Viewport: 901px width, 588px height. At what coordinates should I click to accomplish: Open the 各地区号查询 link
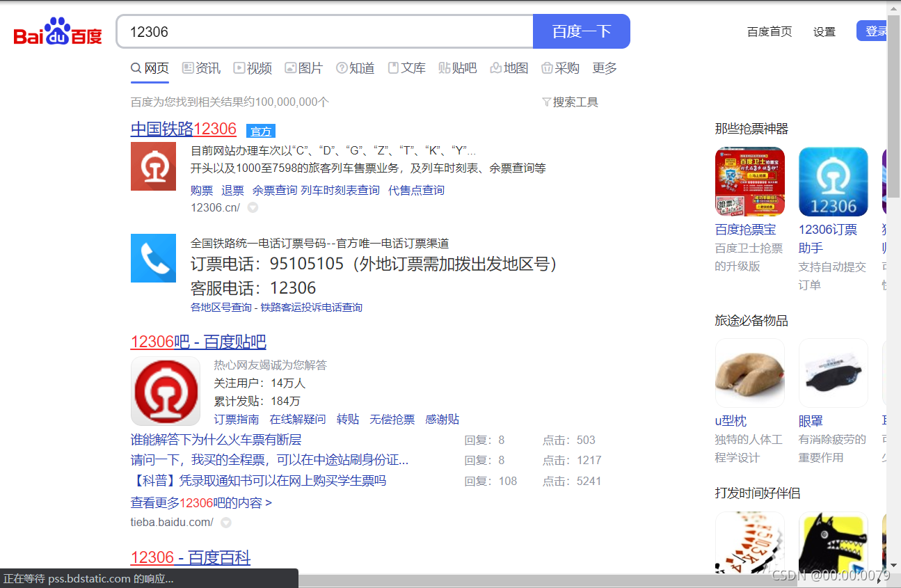[221, 307]
